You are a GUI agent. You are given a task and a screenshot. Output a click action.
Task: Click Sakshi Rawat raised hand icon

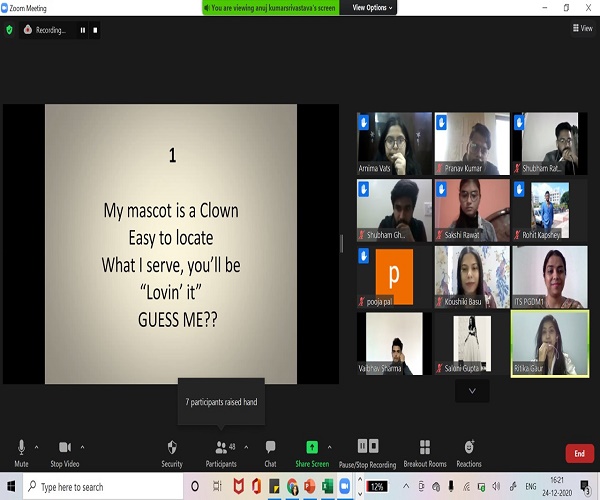441,189
